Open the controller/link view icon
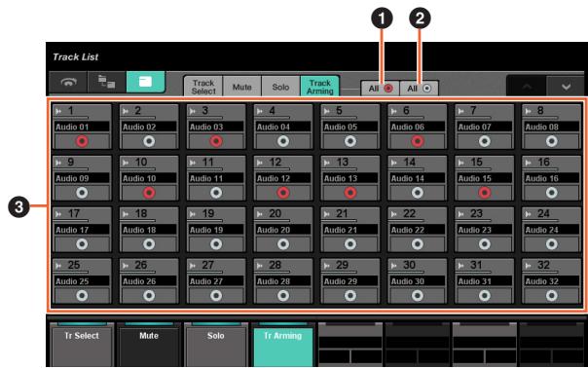Viewport: 588px width, 368px height. coord(68,82)
